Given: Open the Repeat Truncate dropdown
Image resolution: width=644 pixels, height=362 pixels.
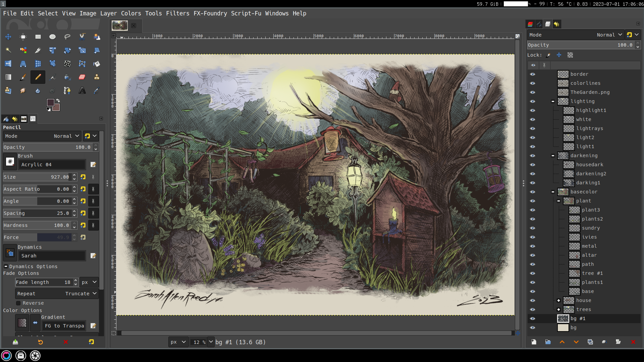Looking at the screenshot, I should coord(57,294).
